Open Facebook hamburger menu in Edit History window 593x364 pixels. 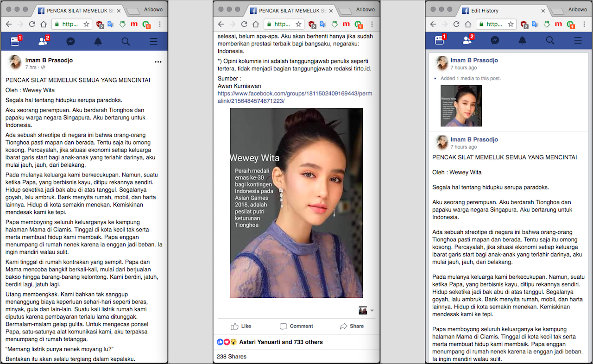tap(578, 41)
